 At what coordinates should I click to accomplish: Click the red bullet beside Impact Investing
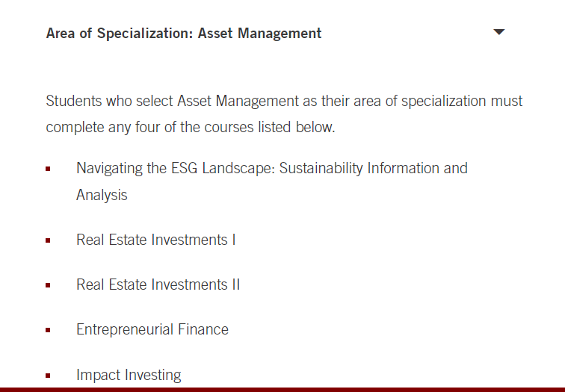(x=48, y=376)
